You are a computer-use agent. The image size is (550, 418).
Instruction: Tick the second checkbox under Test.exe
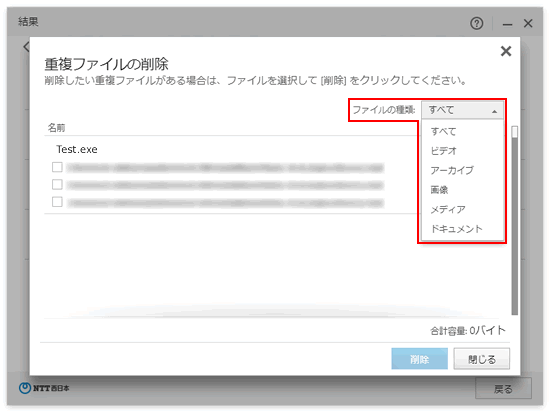tap(57, 184)
